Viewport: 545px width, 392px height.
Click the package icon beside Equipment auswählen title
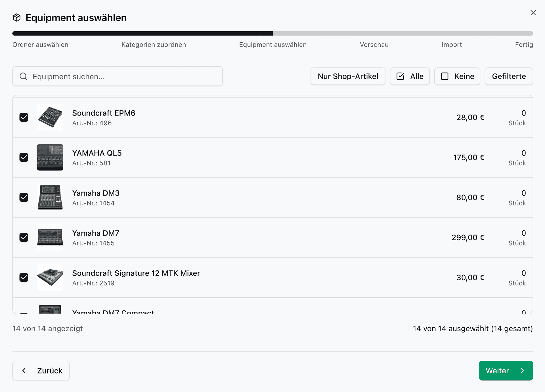click(17, 18)
